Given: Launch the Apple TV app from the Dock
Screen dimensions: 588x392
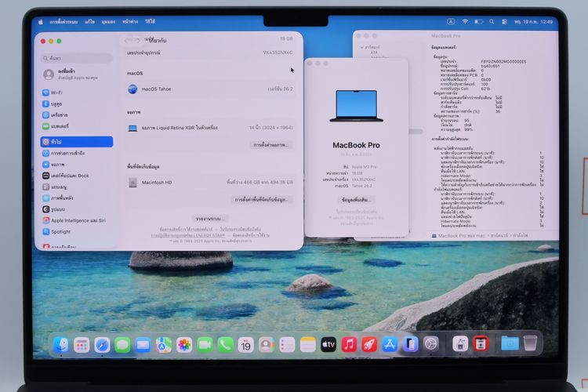Looking at the screenshot, I should coord(328,344).
